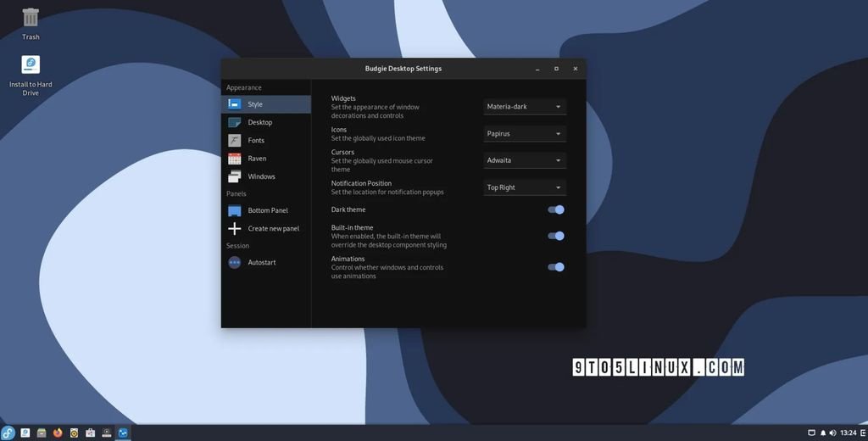
Task: Click the Create new panel plus entry
Action: [x=265, y=228]
